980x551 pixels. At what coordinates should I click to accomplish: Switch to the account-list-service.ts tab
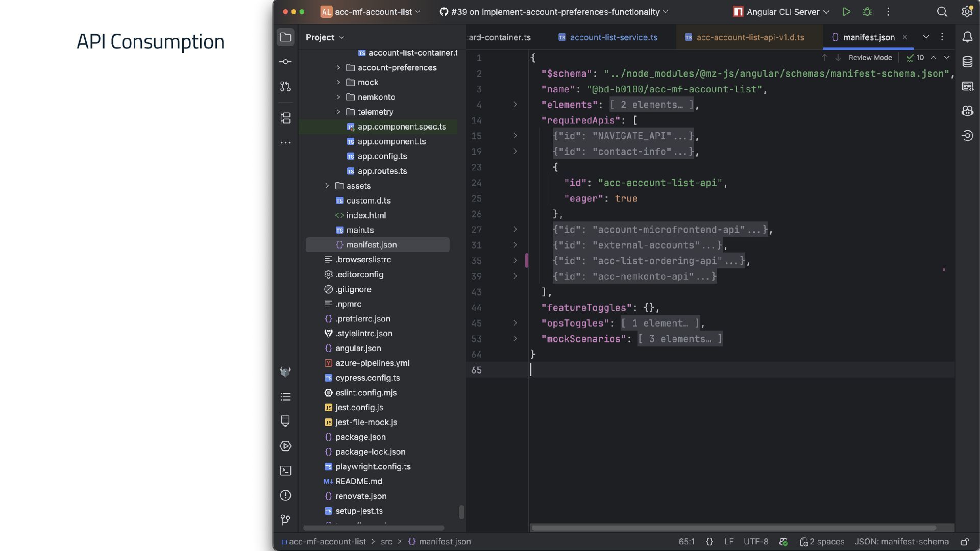coord(613,37)
